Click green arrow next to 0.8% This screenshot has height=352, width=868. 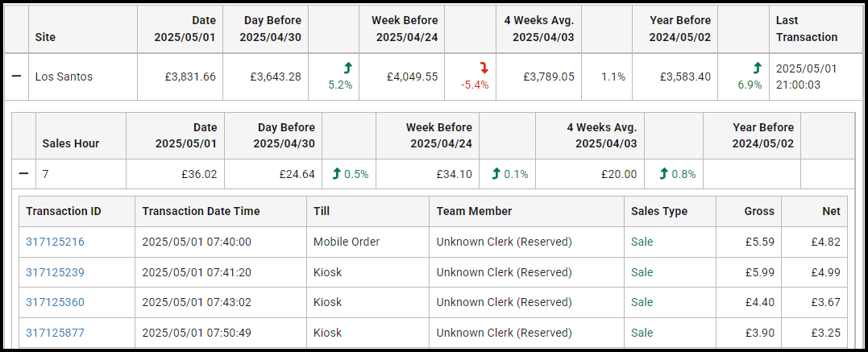point(664,174)
